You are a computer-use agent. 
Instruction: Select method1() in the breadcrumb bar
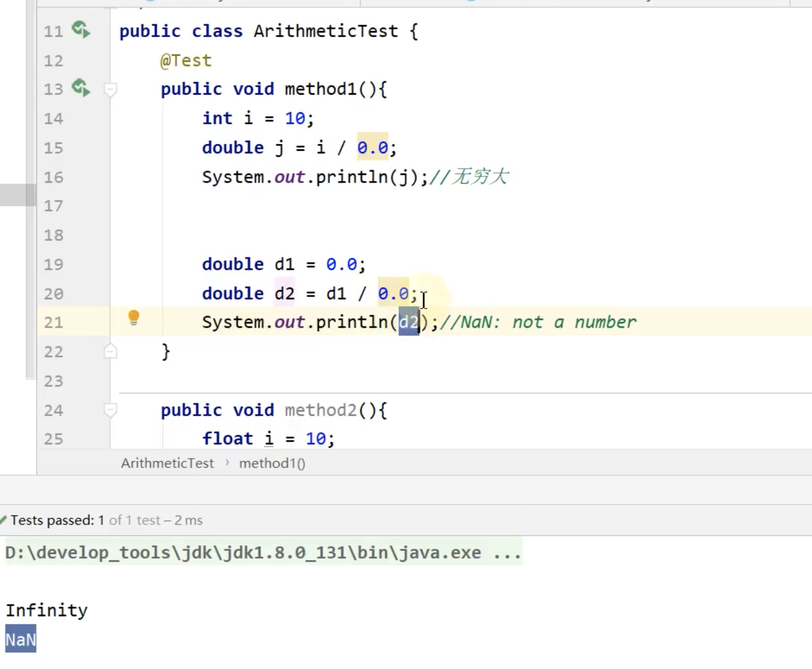272,463
